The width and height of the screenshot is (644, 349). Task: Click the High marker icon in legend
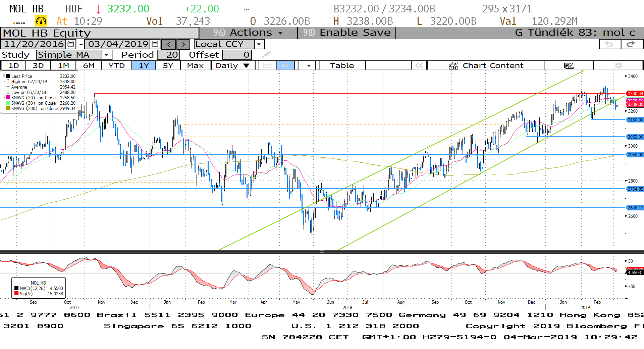pos(8,82)
